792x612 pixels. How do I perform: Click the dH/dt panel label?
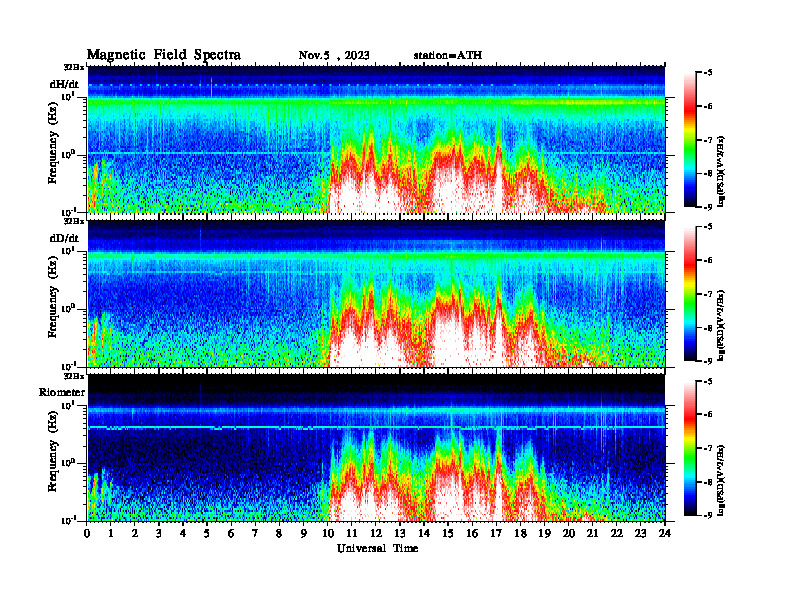click(x=64, y=84)
